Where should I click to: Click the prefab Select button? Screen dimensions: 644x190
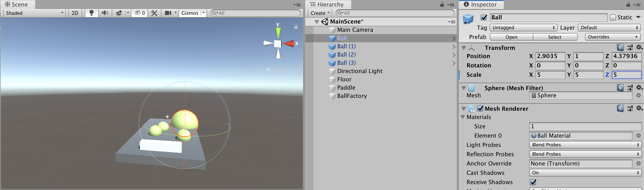pos(555,37)
